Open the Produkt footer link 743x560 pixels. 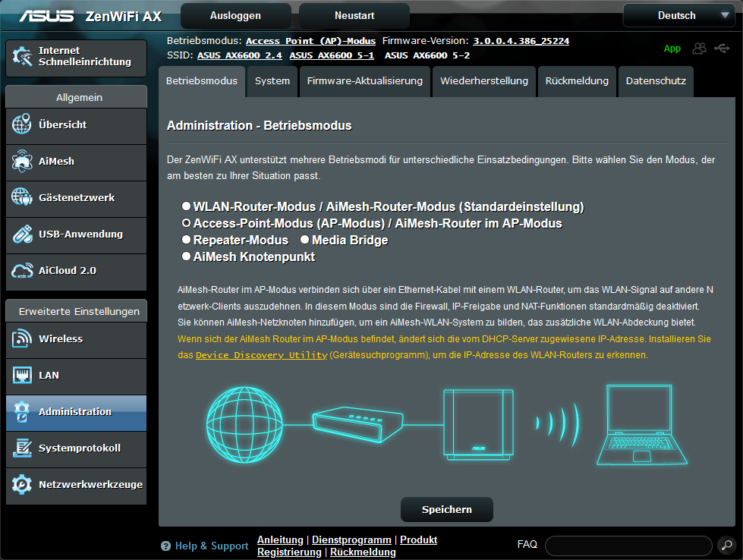point(418,540)
